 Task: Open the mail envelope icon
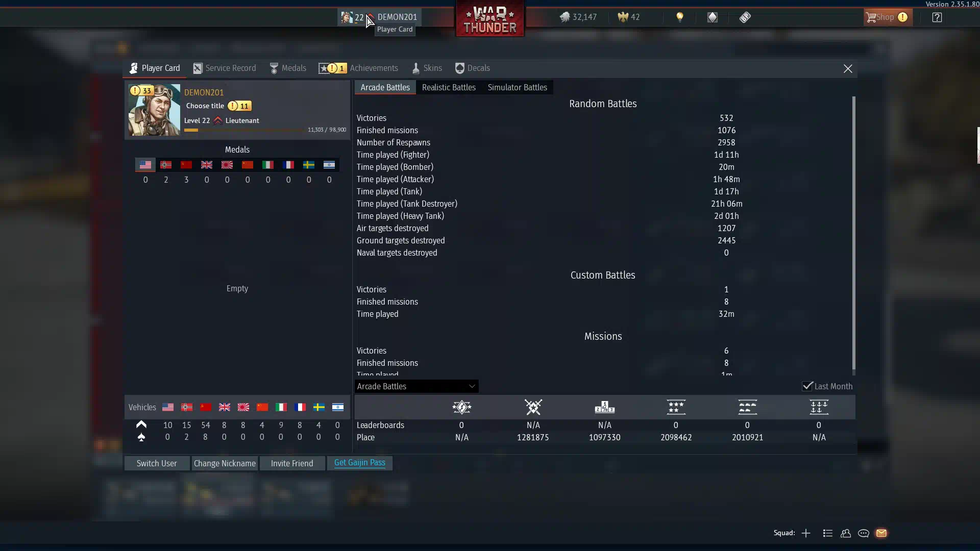pyautogui.click(x=881, y=533)
